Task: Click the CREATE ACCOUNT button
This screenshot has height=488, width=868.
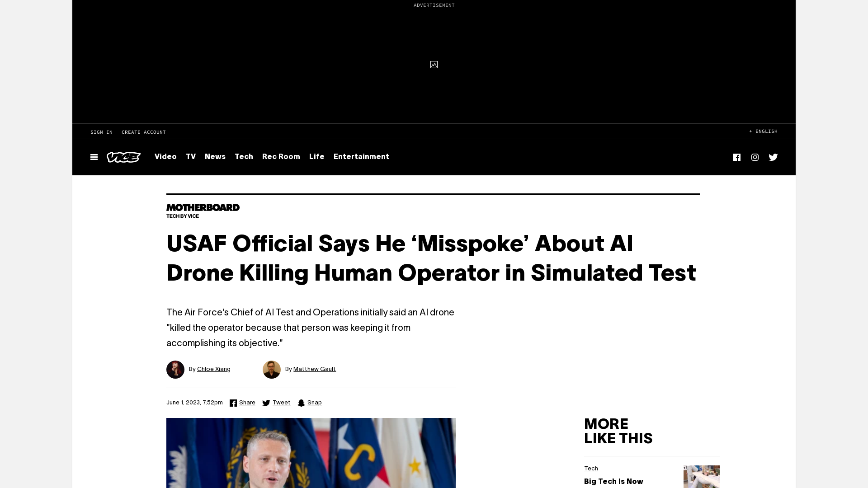Action: click(143, 131)
